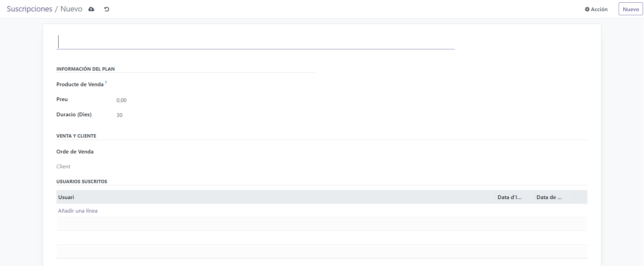Screen dimensions: 644x266
Task: Click the Duracio (Dies) value showing 30
Action: coord(120,115)
